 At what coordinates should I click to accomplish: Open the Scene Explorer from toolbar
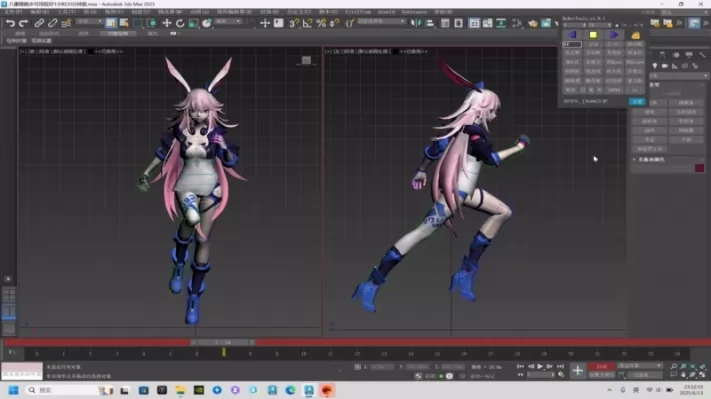coord(445,23)
